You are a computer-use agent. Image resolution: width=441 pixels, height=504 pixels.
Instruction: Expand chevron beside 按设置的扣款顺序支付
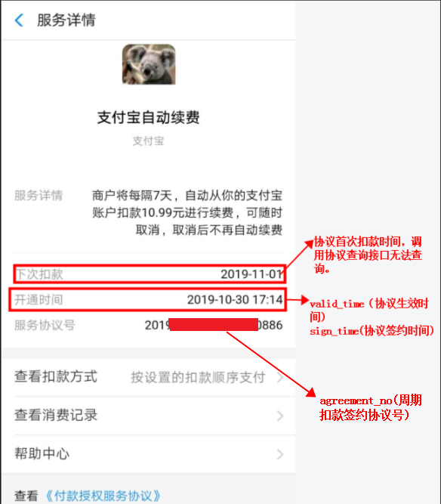(280, 377)
